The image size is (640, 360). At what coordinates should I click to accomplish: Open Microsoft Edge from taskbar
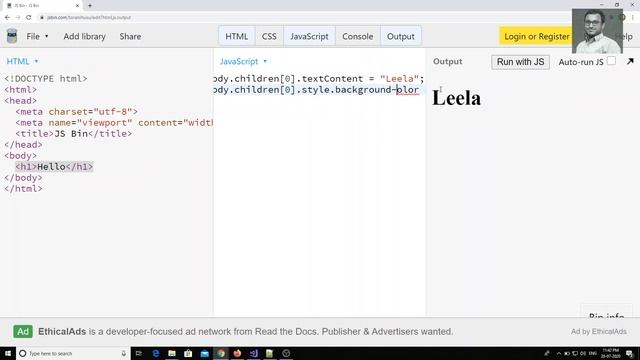(156, 353)
